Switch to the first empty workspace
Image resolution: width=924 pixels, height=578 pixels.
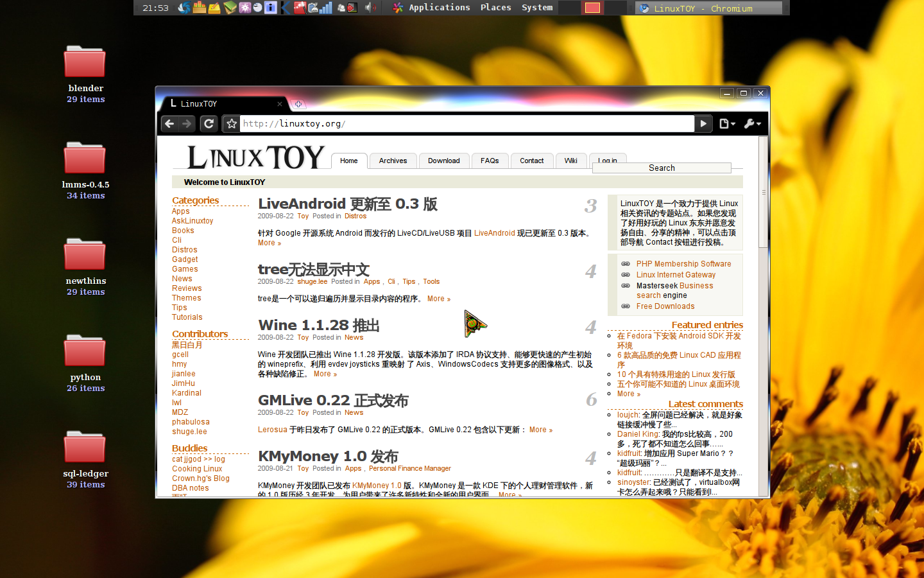point(569,8)
